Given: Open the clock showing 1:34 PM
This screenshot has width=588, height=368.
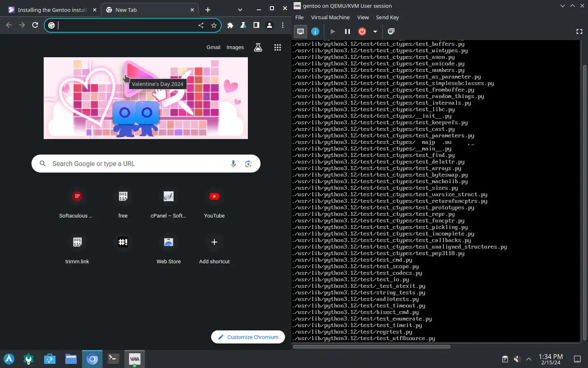Looking at the screenshot, I should (x=551, y=359).
